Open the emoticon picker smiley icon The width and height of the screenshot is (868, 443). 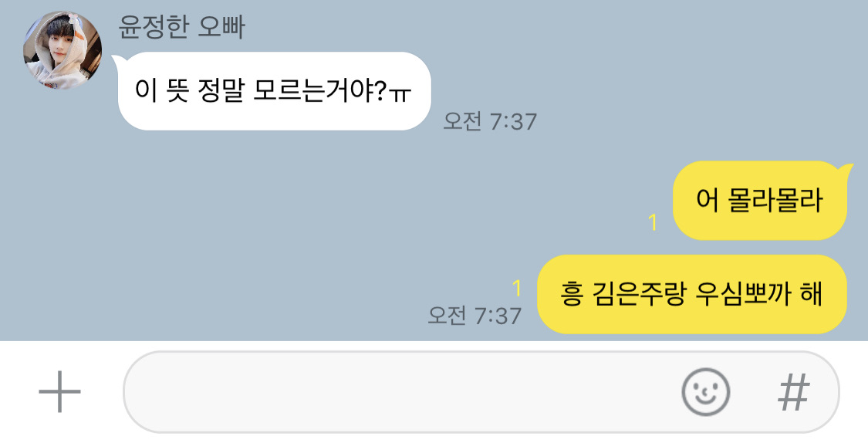[705, 392]
